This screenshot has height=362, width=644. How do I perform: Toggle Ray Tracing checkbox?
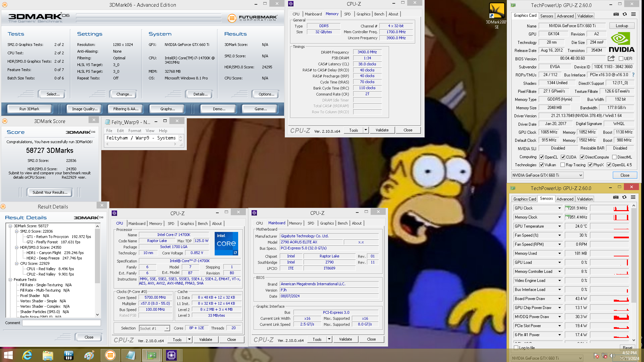click(562, 165)
